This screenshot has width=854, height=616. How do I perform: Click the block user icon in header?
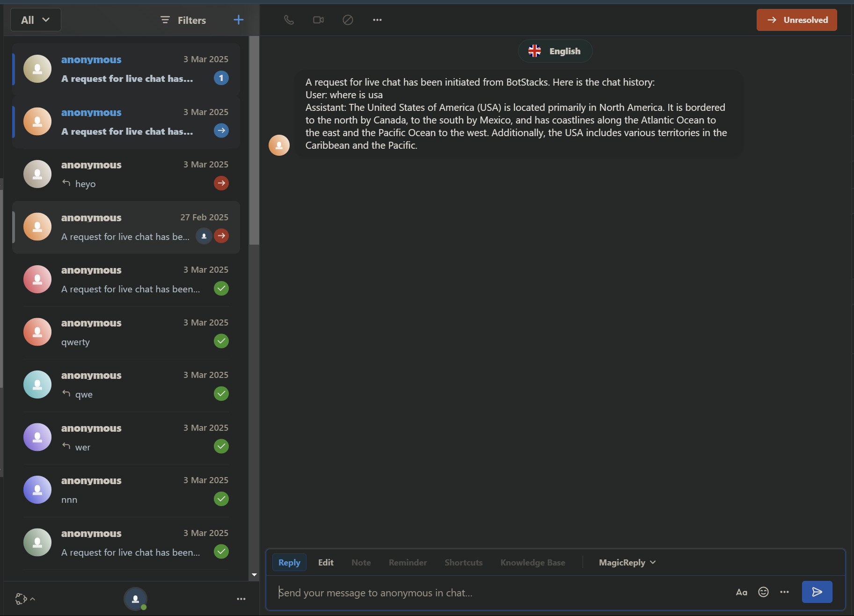pyautogui.click(x=348, y=20)
